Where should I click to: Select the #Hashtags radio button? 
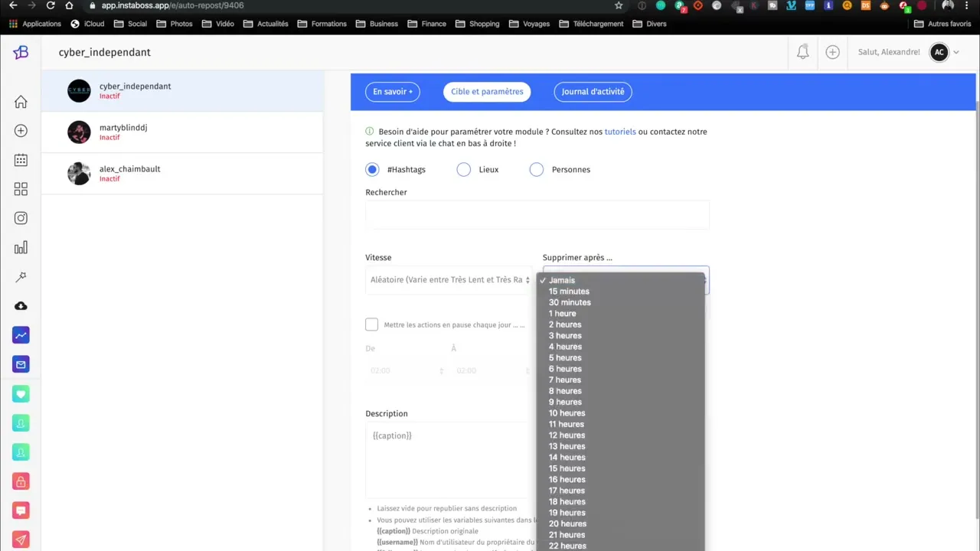click(x=372, y=169)
